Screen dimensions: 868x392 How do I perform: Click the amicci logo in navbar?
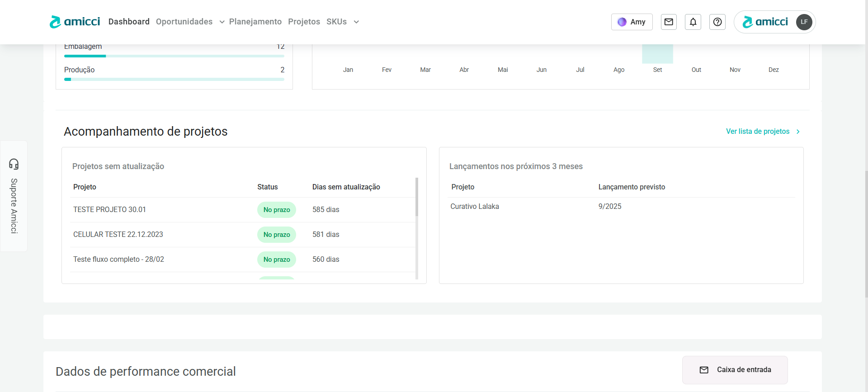click(75, 22)
